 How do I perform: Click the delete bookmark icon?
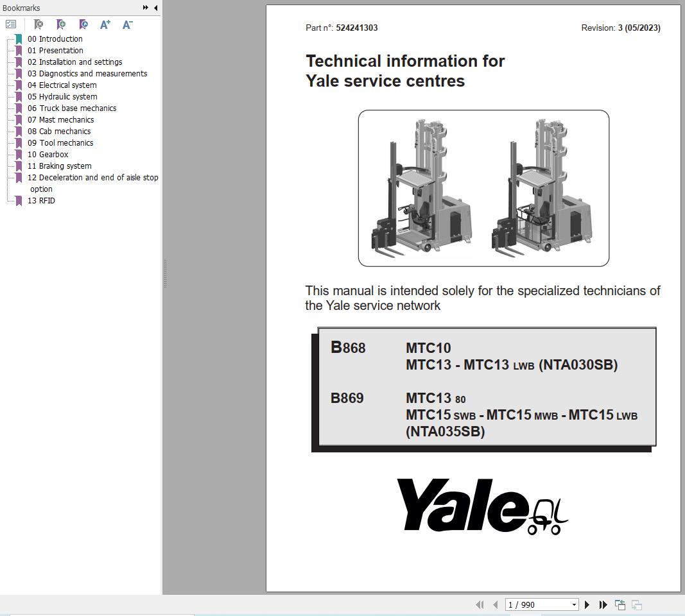pyautogui.click(x=38, y=24)
